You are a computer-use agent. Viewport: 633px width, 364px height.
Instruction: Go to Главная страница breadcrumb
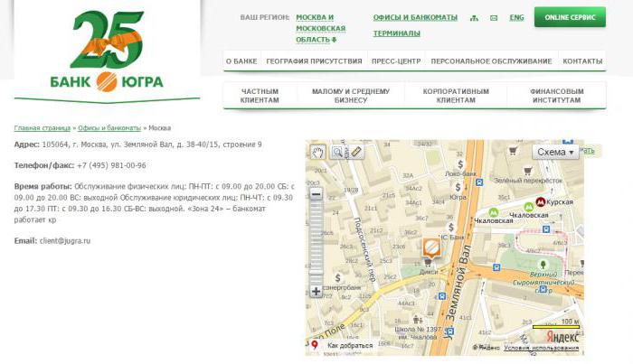(x=42, y=128)
